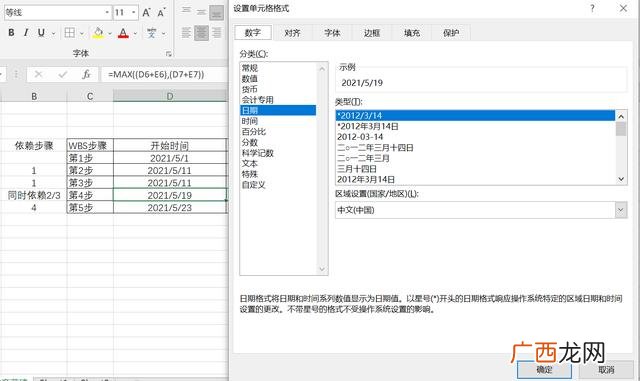Select column D header

tap(170, 96)
